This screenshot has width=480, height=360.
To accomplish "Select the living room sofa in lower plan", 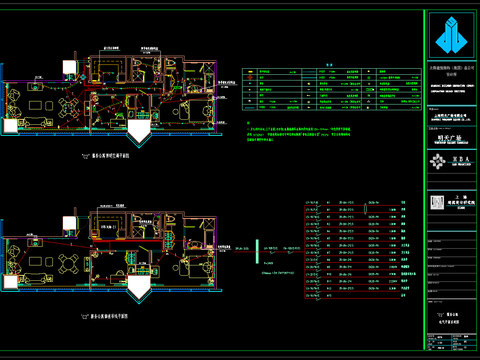I will tap(36, 278).
